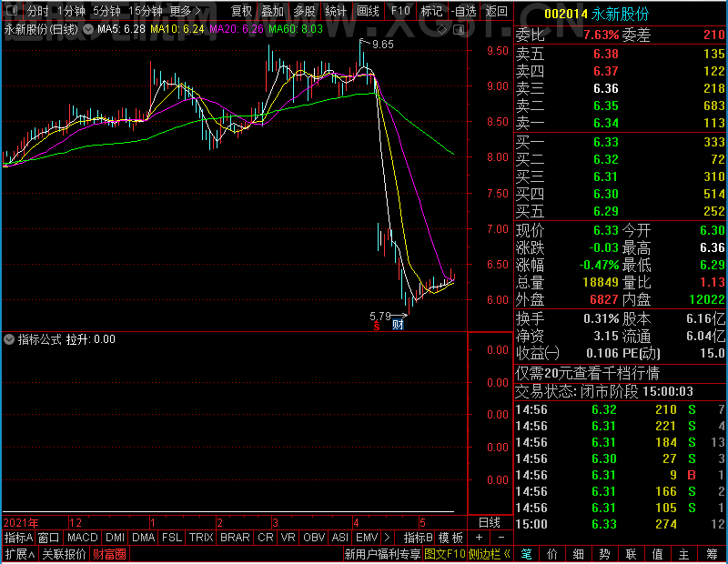
Task: Select the DMI indicator
Action: (116, 538)
